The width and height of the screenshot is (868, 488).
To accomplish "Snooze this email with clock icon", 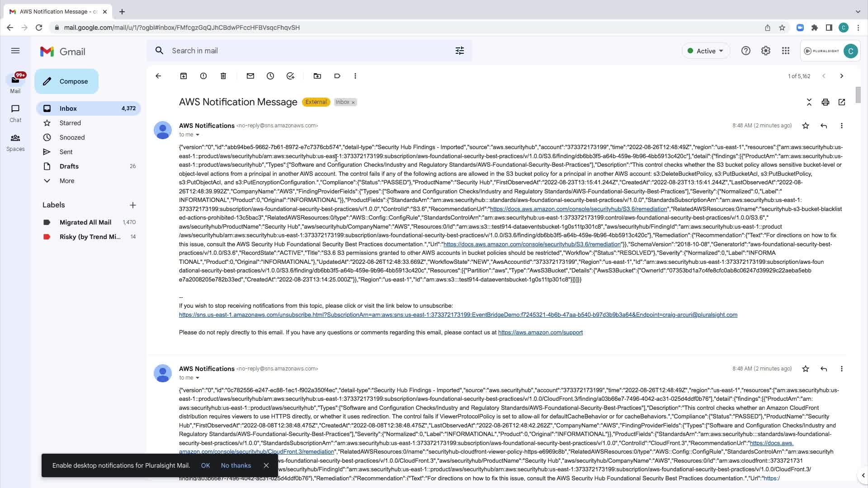I will click(x=270, y=76).
